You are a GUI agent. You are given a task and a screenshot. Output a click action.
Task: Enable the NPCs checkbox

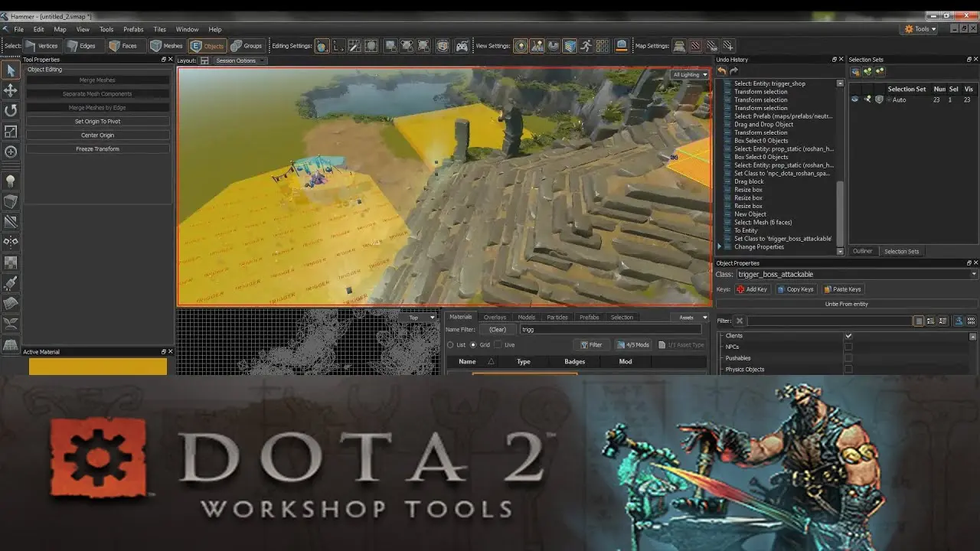848,347
